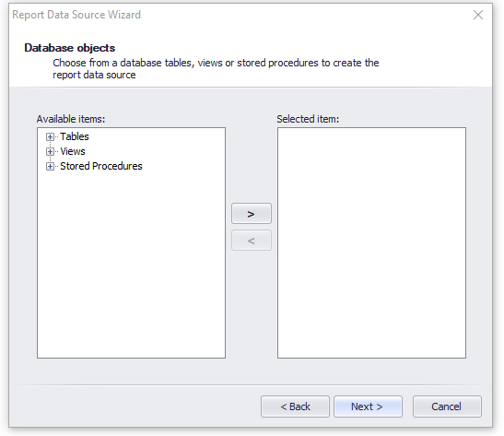504x436 pixels.
Task: Move item to selected with > button
Action: (252, 214)
